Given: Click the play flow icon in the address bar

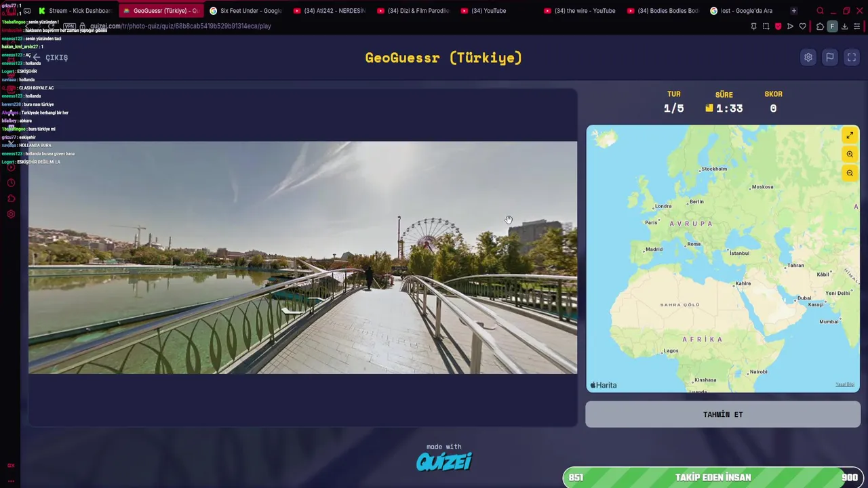Looking at the screenshot, I should [790, 26].
